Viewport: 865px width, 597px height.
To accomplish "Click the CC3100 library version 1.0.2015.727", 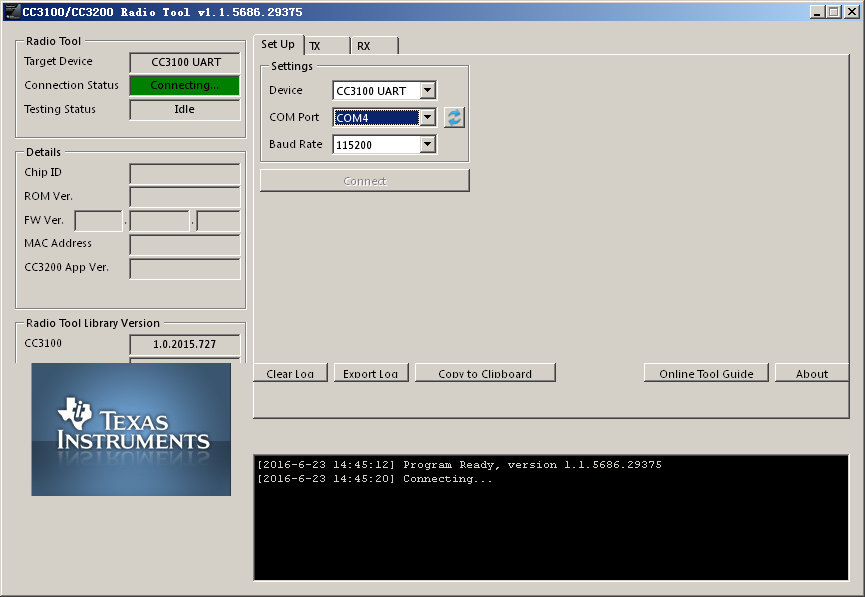I will tap(185, 344).
